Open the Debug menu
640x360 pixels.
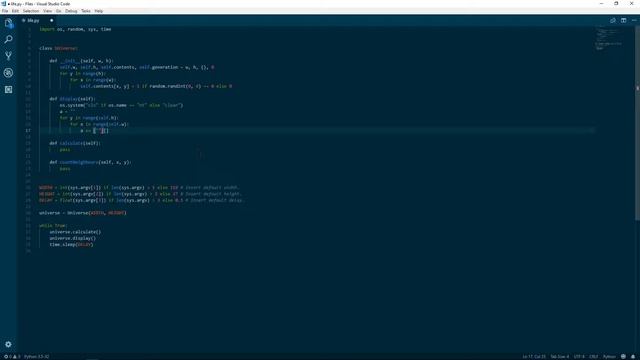tap(71, 11)
